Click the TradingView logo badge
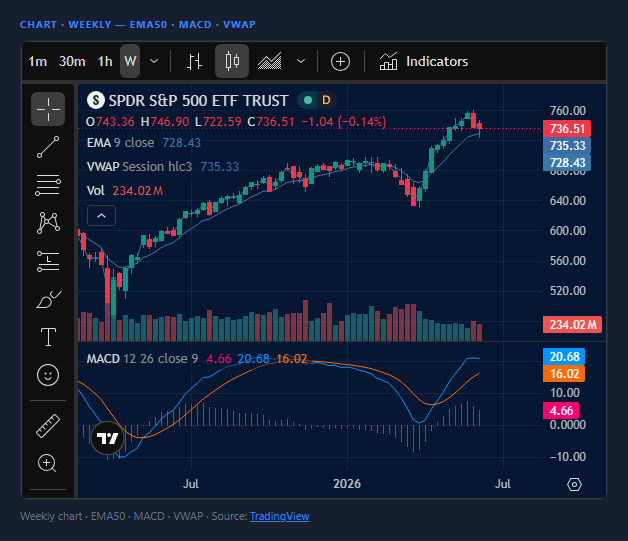This screenshot has width=628, height=541. coord(107,438)
